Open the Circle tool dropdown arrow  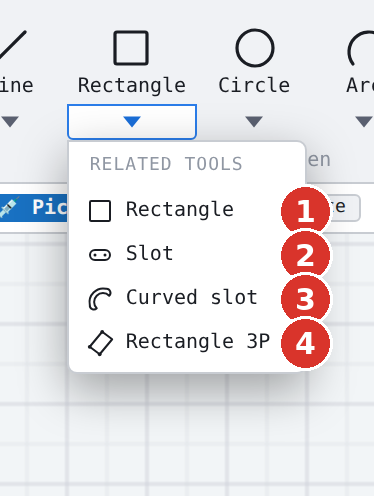(254, 121)
